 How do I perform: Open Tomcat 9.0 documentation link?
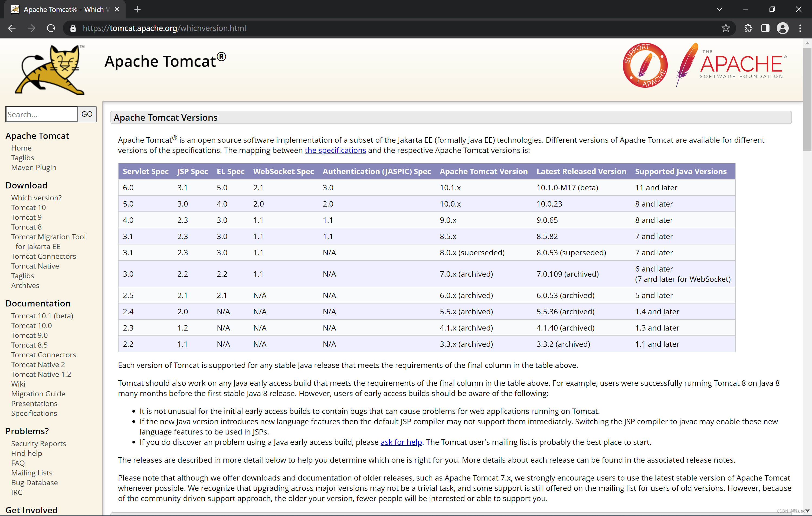click(x=29, y=336)
